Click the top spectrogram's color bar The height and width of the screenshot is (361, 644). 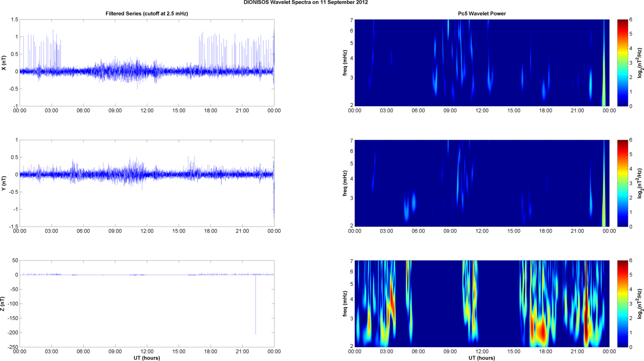622,63
